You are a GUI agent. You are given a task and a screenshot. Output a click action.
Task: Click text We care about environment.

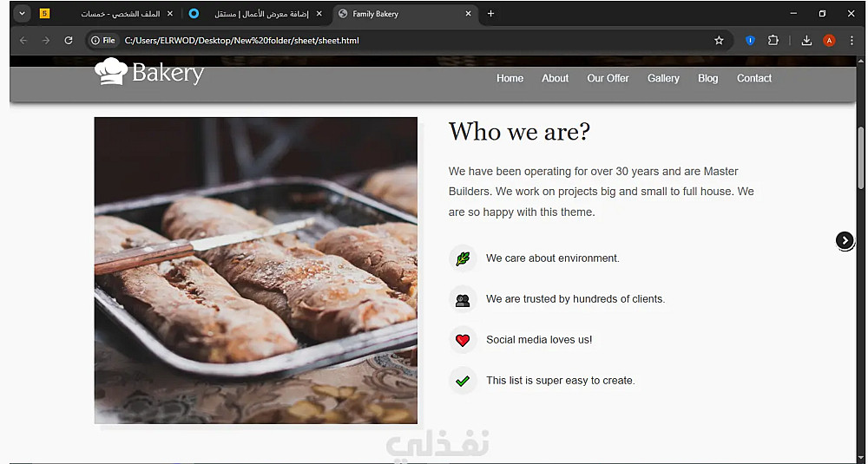(x=552, y=258)
